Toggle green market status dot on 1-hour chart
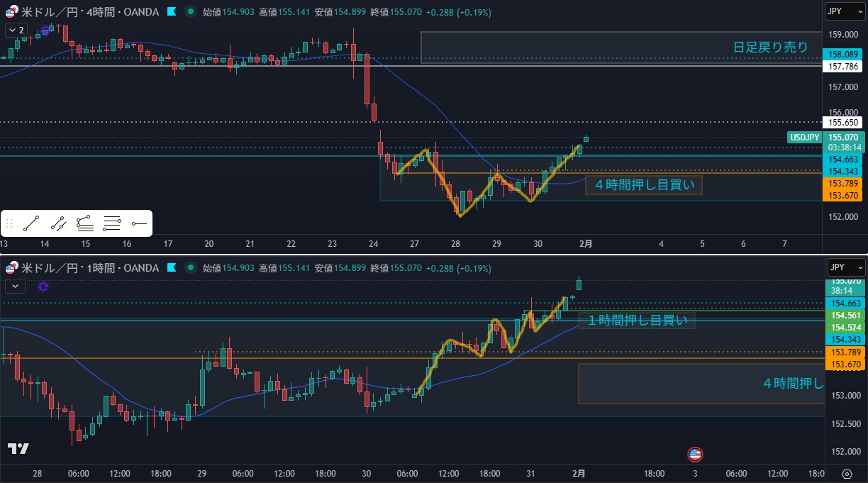868x483 pixels. tap(190, 268)
